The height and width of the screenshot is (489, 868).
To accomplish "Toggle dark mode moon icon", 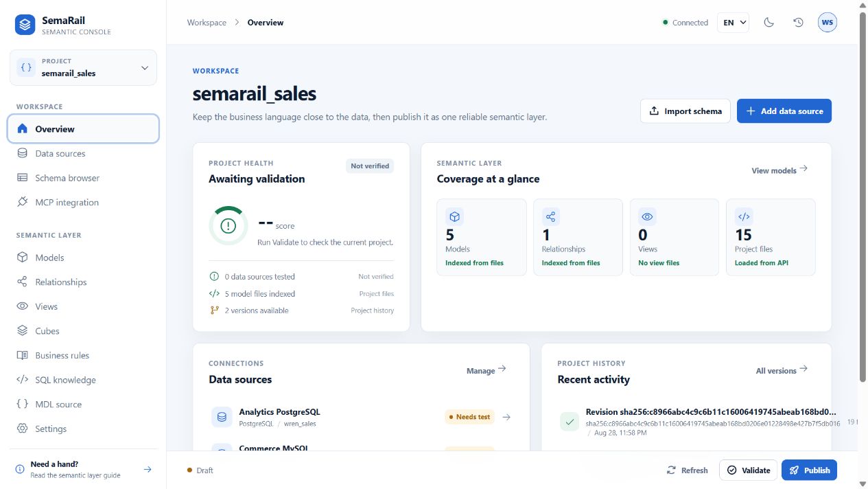I will (769, 23).
